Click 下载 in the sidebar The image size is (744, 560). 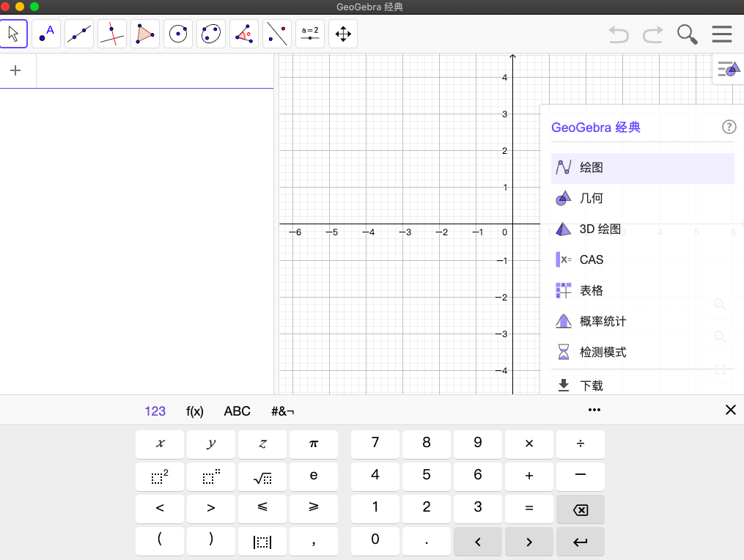[592, 384]
